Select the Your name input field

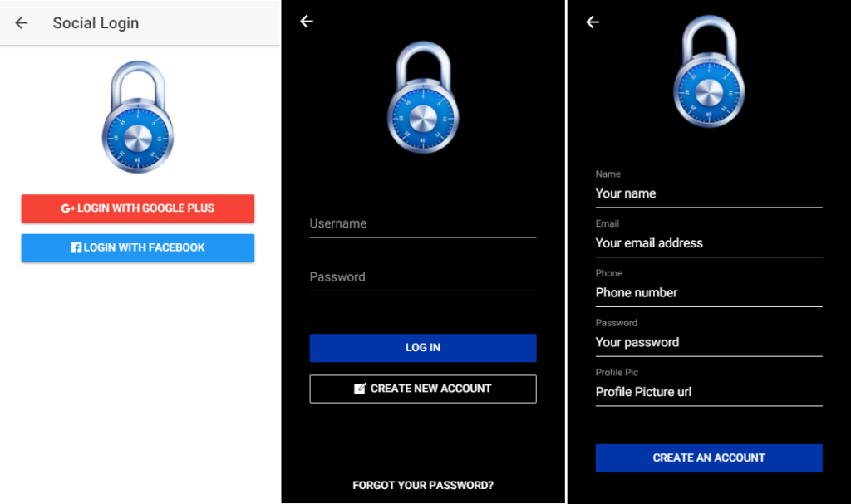(x=709, y=194)
